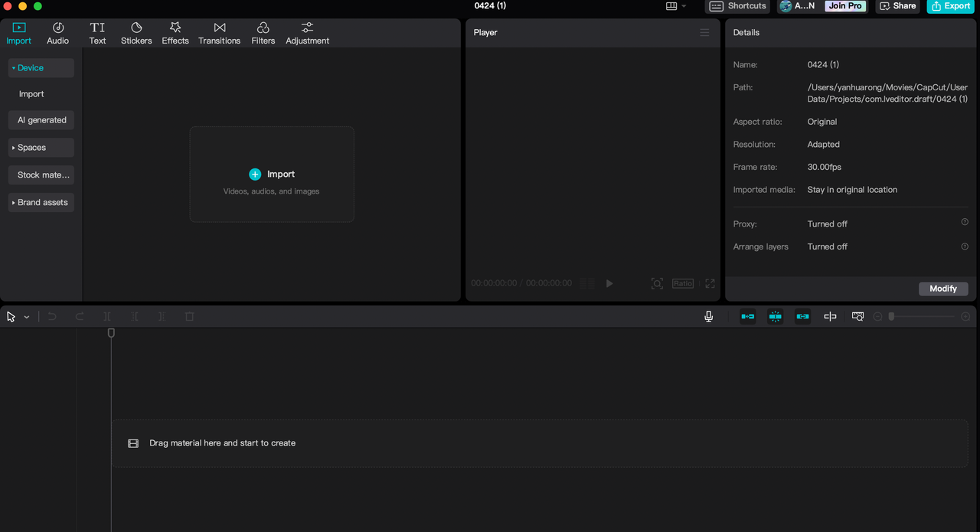Click the Split tool icon
This screenshot has height=532, width=980.
click(x=107, y=316)
